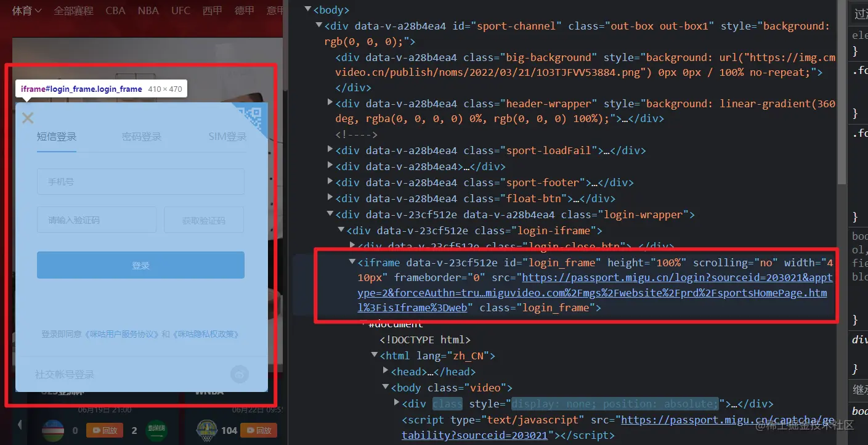Select the <!DOCTYPE html> row
Viewport: 868px width, 445px height.
pyautogui.click(x=425, y=340)
